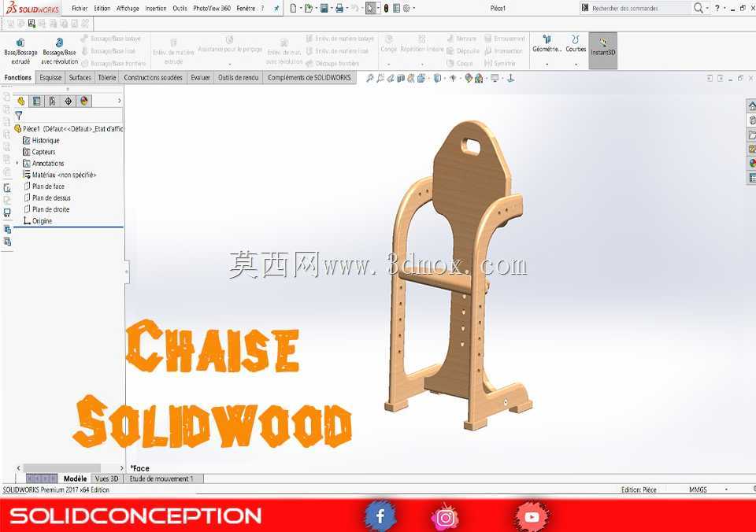Click the New document icon
The height and width of the screenshot is (532, 756).
(x=293, y=8)
